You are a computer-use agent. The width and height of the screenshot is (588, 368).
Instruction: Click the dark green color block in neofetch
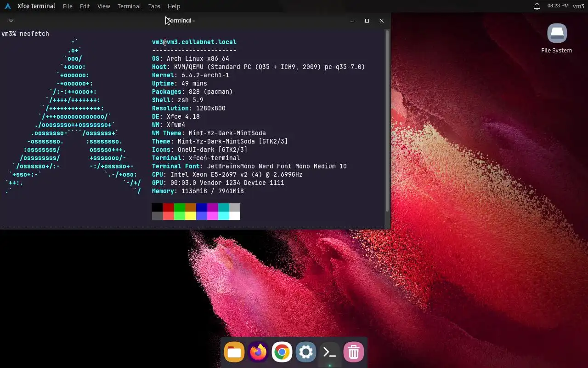180,207
